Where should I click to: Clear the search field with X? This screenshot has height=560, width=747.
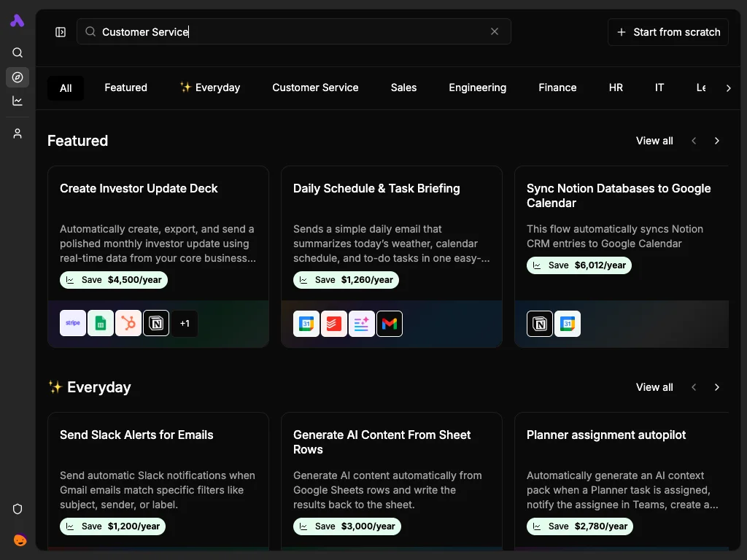point(495,31)
